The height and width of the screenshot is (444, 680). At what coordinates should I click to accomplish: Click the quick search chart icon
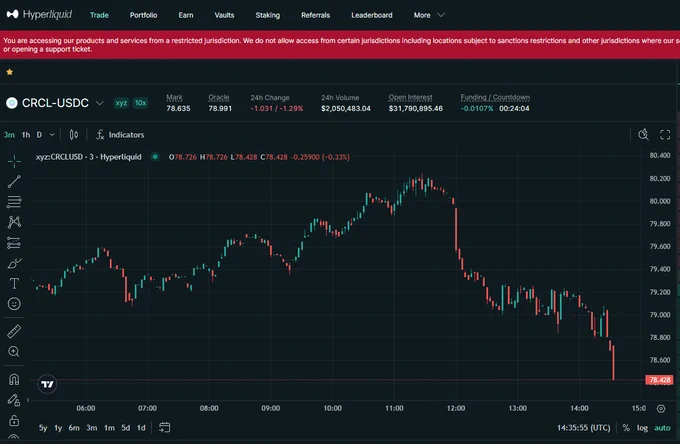click(643, 134)
